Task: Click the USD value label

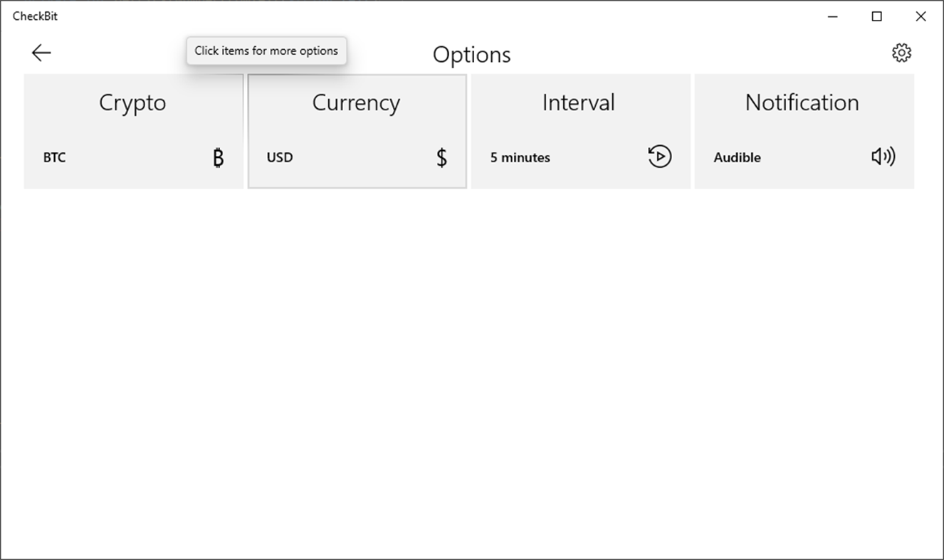Action: coord(280,157)
